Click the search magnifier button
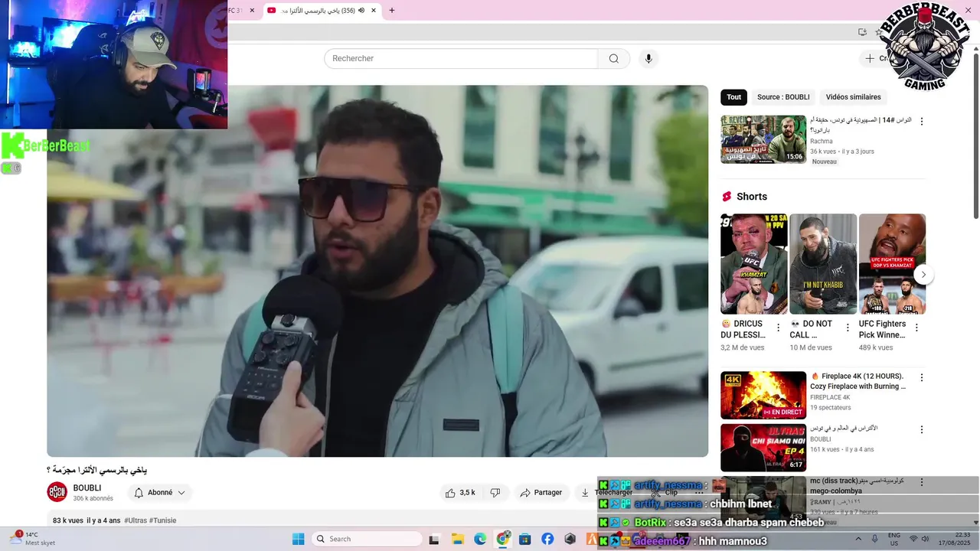This screenshot has height=551, width=980. click(613, 59)
